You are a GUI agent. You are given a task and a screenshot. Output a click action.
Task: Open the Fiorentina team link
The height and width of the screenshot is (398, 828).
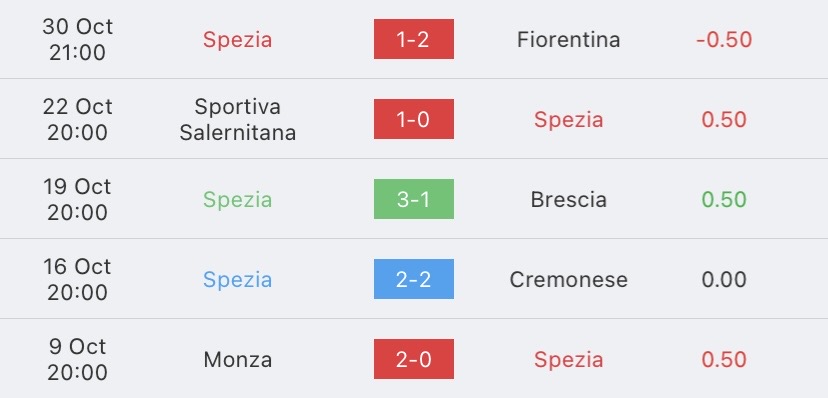(568, 40)
